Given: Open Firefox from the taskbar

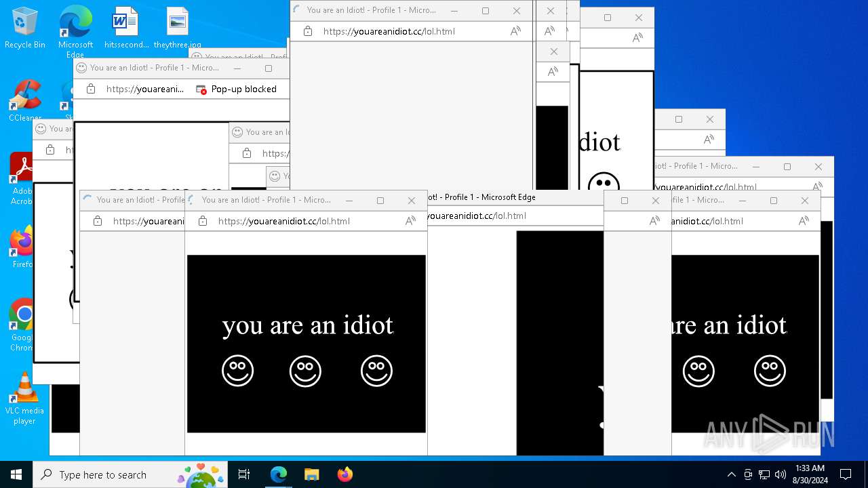Looking at the screenshot, I should click(344, 474).
